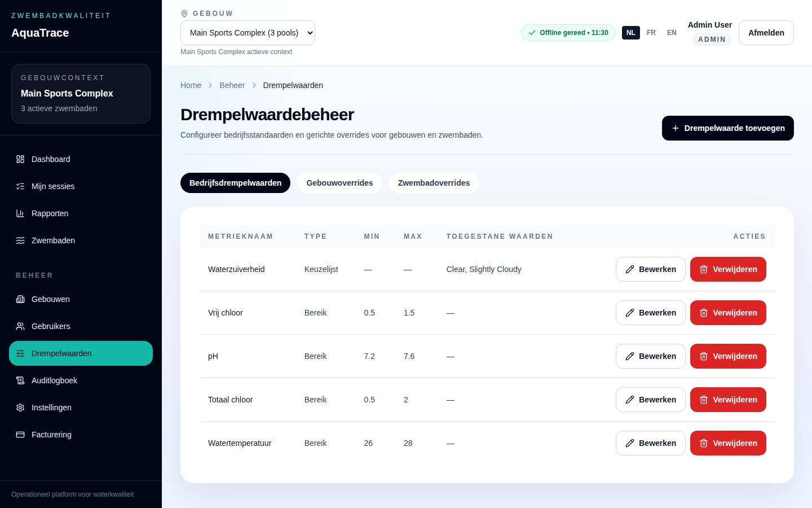Switch language to NL
The image size is (812, 508).
coord(631,33)
